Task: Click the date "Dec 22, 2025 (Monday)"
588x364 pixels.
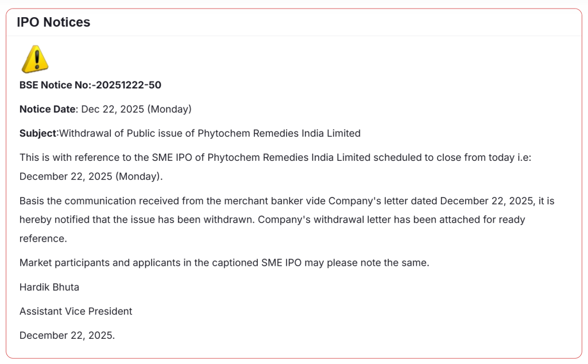Action: pyautogui.click(x=137, y=109)
